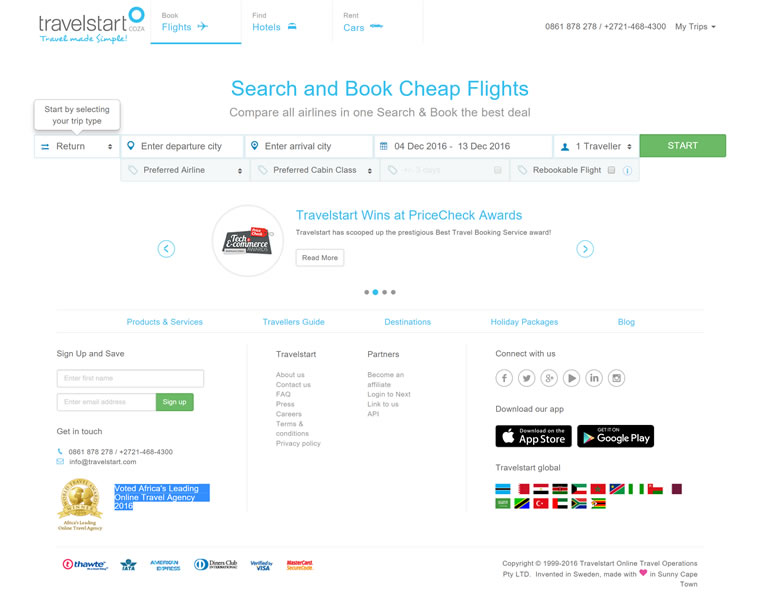Select the Zimbabwe flag
The height and width of the screenshot is (595, 760).
[x=598, y=504]
